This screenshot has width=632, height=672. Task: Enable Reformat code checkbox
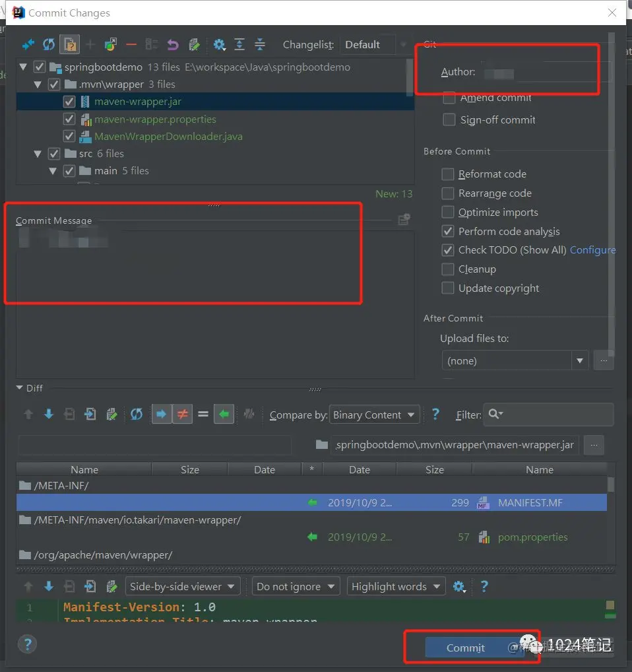coord(448,174)
